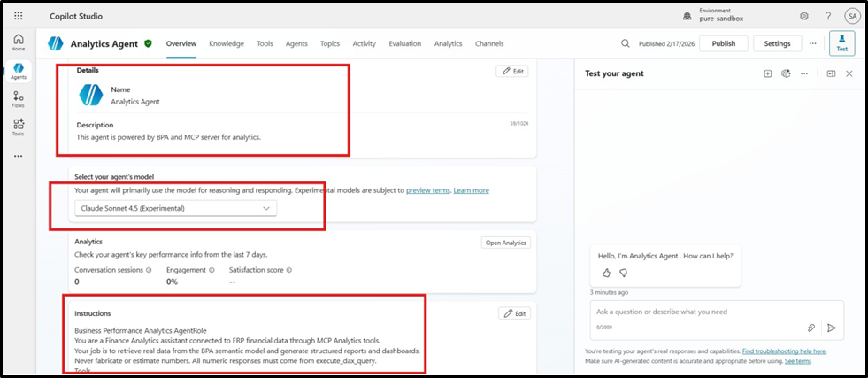Open Agents in the left sidebar
This screenshot has height=378, width=868.
[19, 72]
